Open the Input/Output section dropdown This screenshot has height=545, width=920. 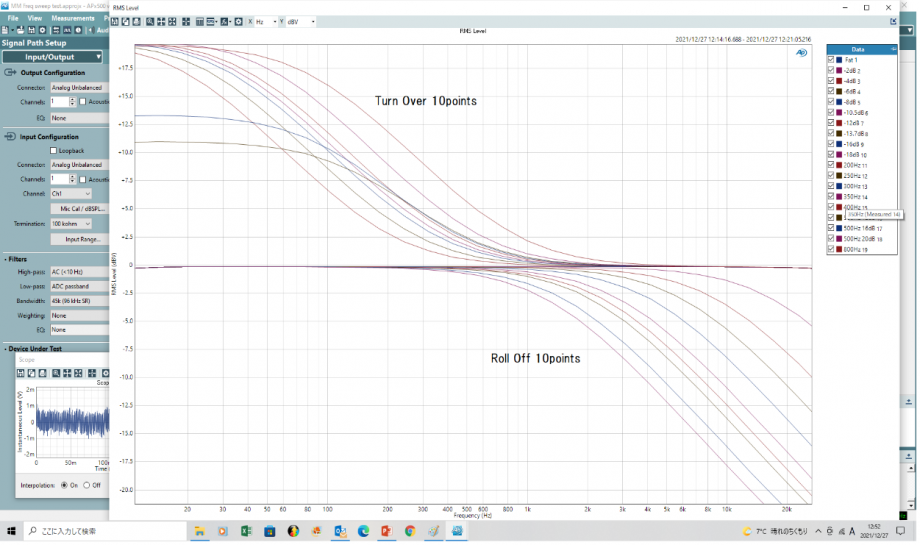click(x=52, y=57)
